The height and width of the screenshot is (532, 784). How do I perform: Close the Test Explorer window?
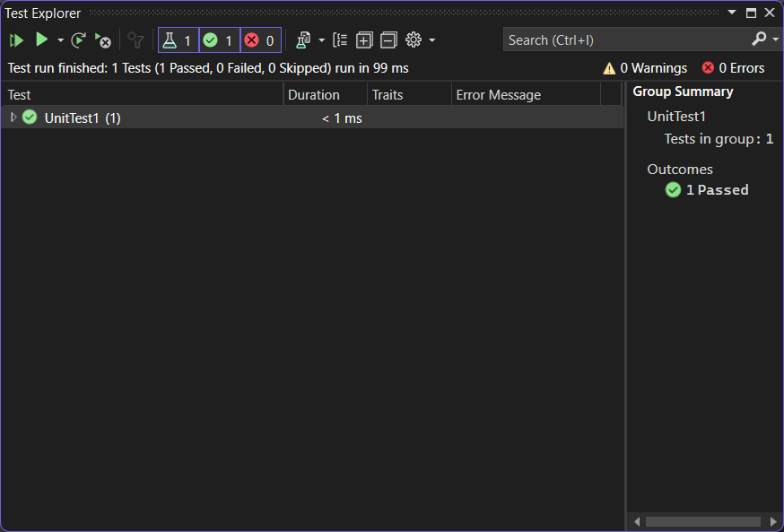coord(770,13)
